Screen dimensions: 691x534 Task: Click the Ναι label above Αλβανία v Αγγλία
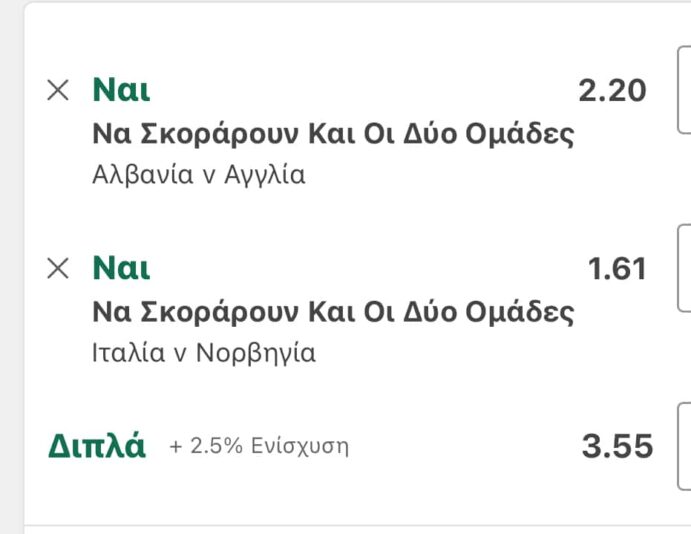coord(121,91)
